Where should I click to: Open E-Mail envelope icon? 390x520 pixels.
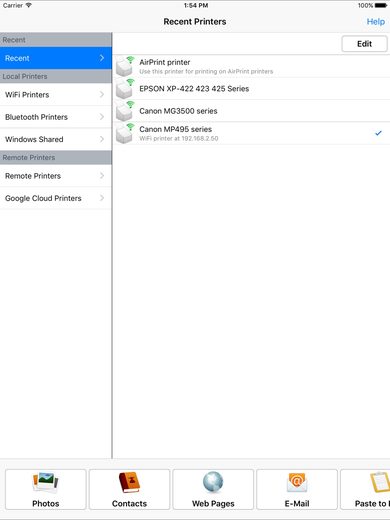297,482
